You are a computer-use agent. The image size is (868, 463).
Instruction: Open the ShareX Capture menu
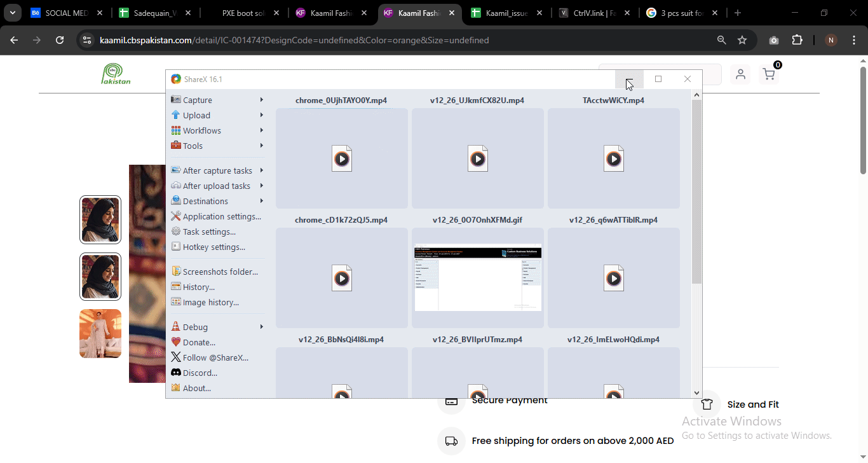point(197,100)
